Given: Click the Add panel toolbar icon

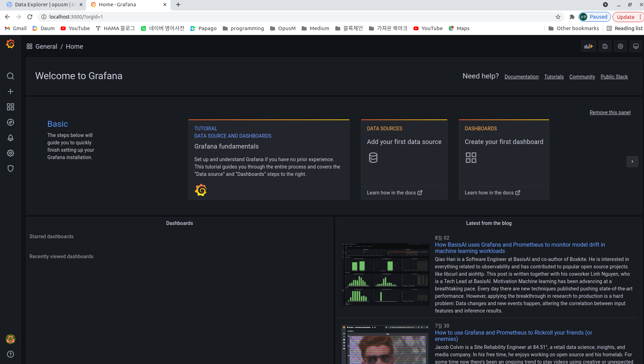Looking at the screenshot, I should coord(589,46).
